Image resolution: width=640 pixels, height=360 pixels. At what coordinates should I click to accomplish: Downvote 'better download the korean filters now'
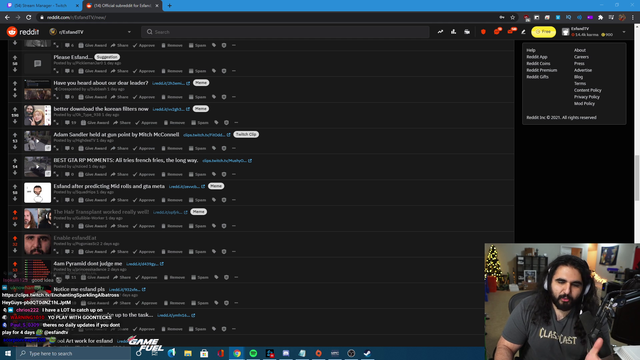pyautogui.click(x=15, y=122)
